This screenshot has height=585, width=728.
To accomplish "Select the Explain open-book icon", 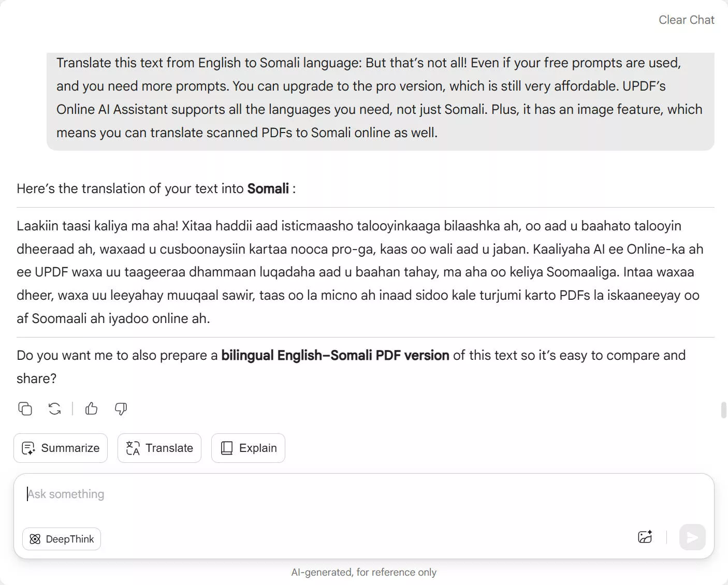I will coord(226,448).
